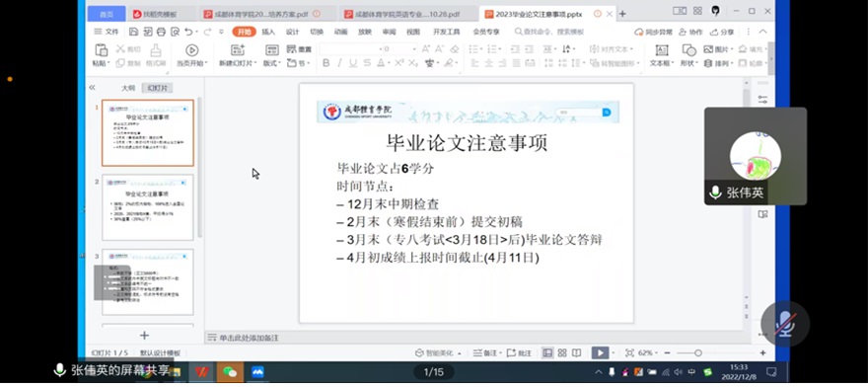
Task: Open the 62% zoom level dropdown
Action: tap(646, 352)
